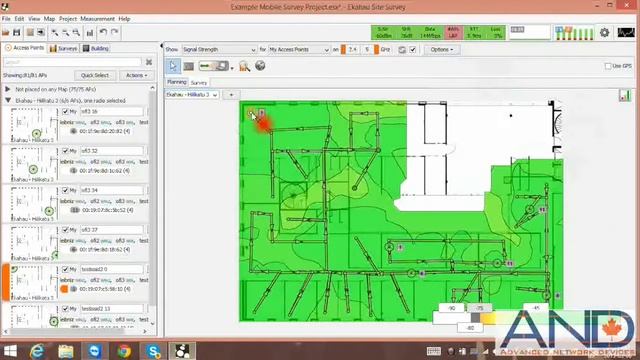This screenshot has height=360, width=640.
Task: Select the gray rectangle area tool
Action: (x=189, y=66)
